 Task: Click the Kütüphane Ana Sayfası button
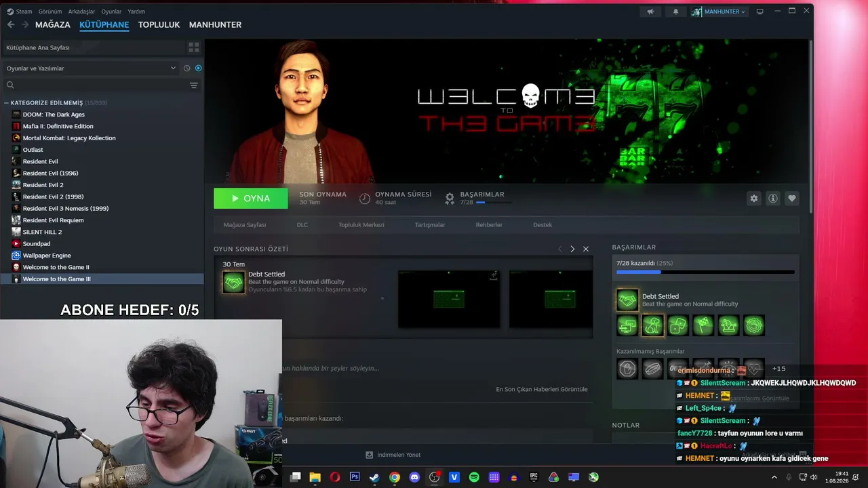[x=94, y=47]
